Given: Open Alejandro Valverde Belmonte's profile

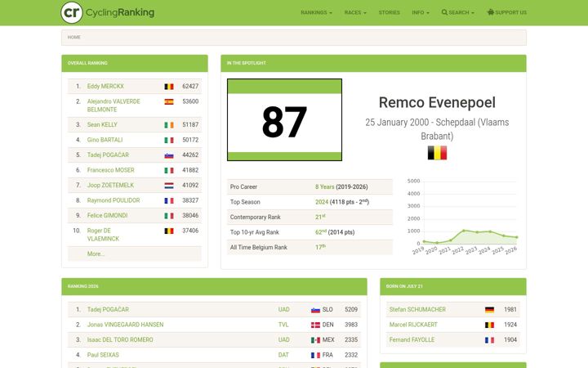Looking at the screenshot, I should click(x=114, y=105).
